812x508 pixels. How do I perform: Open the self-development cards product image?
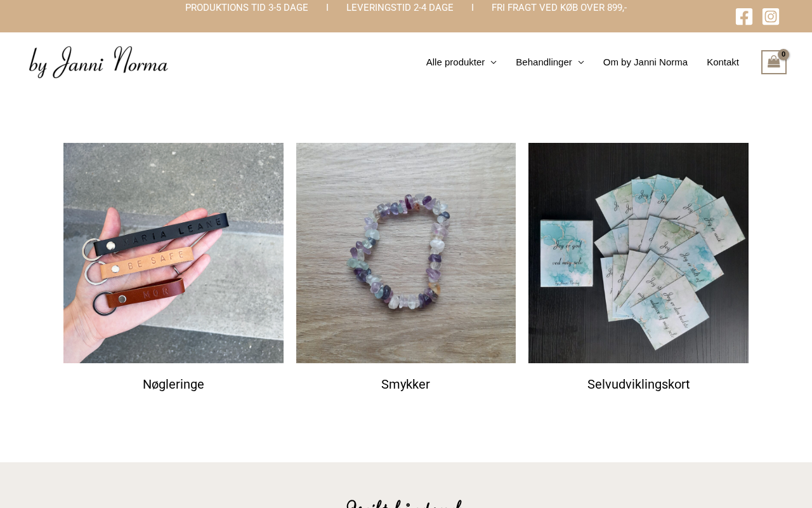coord(638,253)
